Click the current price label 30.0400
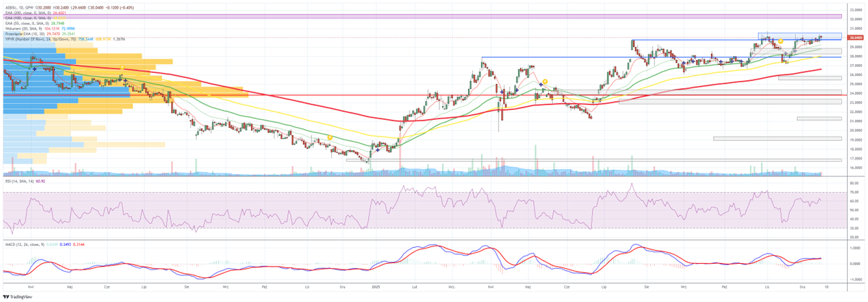Viewport: 868px width, 302px height. (856, 37)
